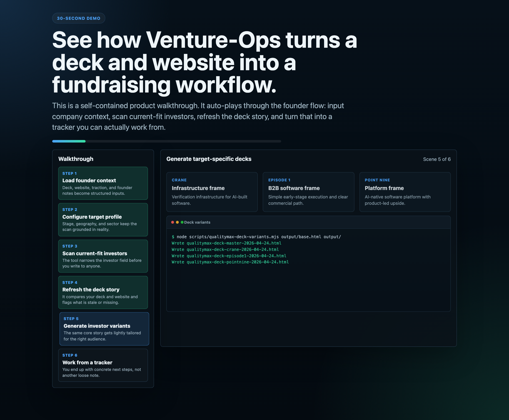The image size is (509, 420).
Task: Click the Generate target-specific decks heading
Action: 209,159
